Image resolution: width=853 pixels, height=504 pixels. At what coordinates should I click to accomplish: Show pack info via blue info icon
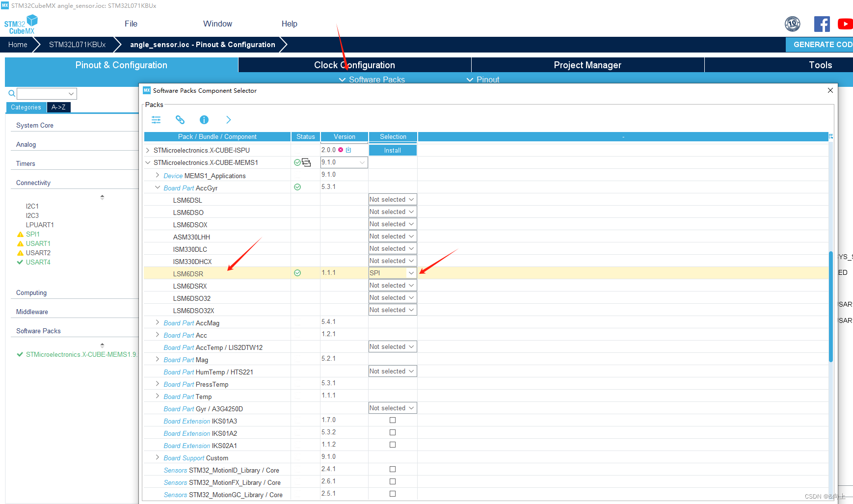point(204,120)
